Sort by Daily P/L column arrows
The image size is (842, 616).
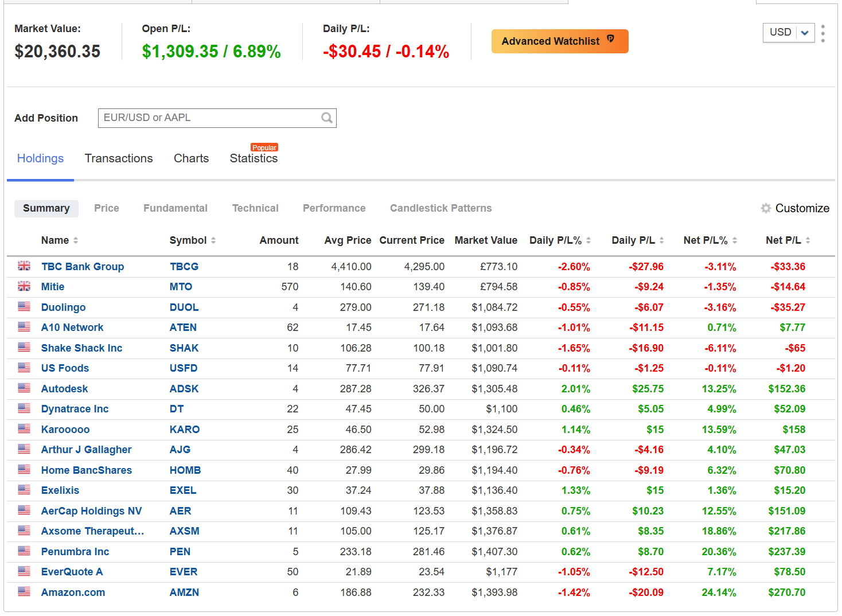click(x=661, y=240)
